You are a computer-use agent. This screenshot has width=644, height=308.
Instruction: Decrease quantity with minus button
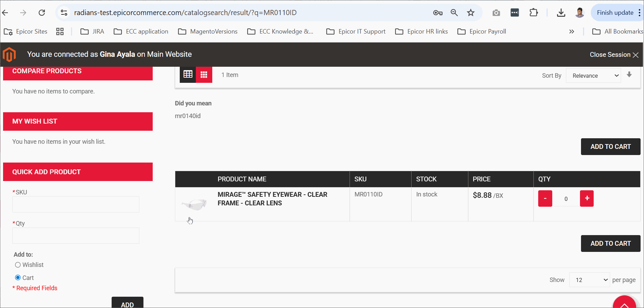click(545, 198)
